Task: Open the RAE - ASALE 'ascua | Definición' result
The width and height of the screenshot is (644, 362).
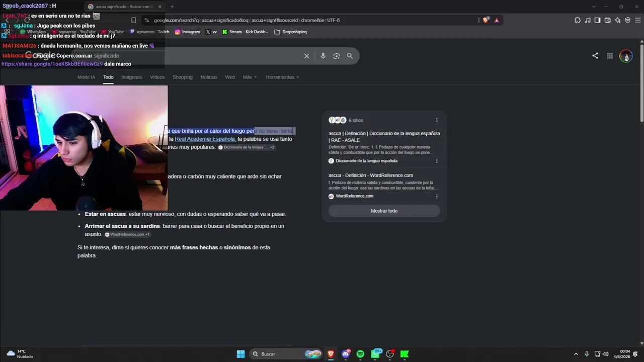Action: click(384, 136)
